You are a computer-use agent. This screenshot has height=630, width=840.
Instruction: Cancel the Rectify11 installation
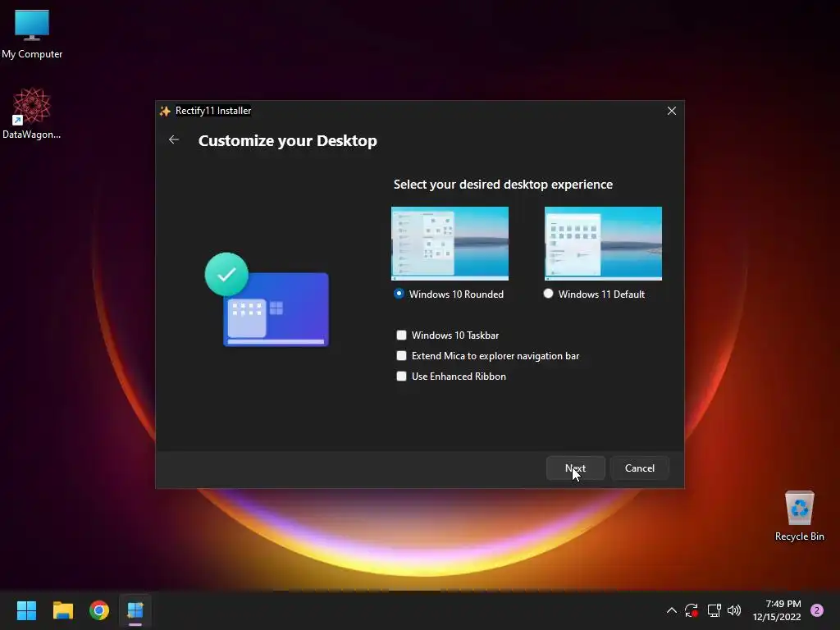click(640, 468)
